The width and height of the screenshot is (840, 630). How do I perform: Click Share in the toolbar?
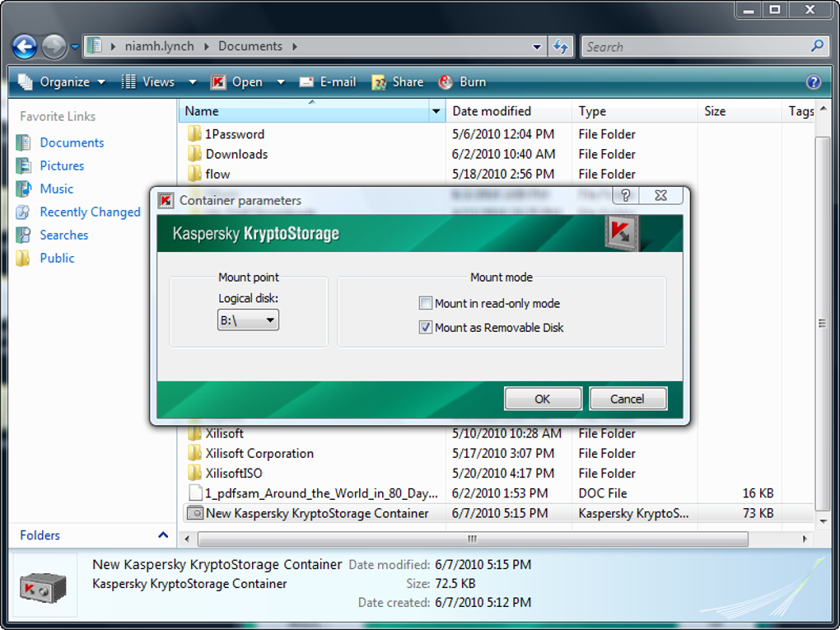coord(398,82)
